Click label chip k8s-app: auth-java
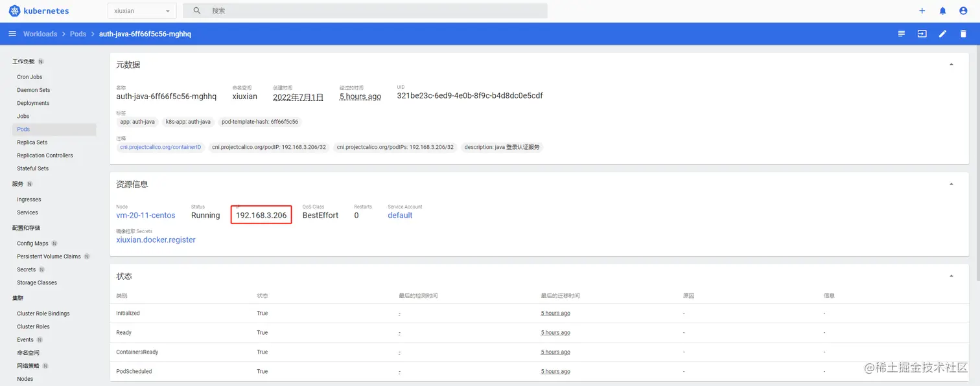Screen dimensions: 980x386 (188, 122)
